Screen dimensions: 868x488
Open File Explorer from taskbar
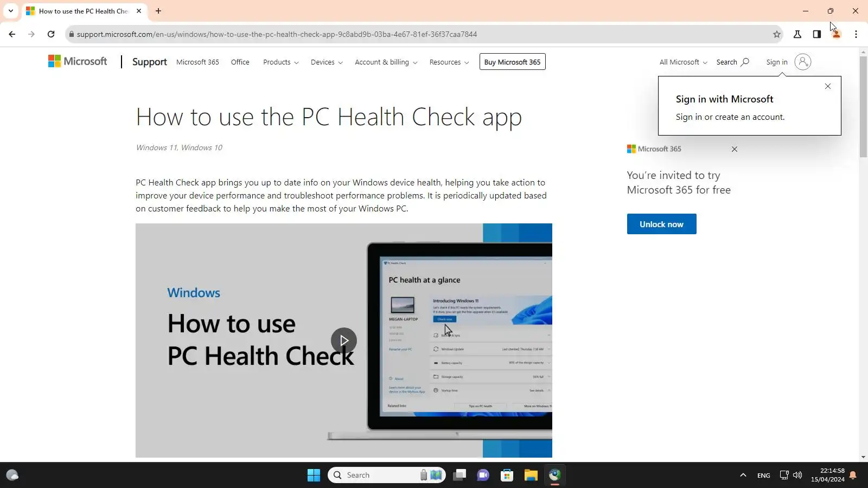pos(531,476)
